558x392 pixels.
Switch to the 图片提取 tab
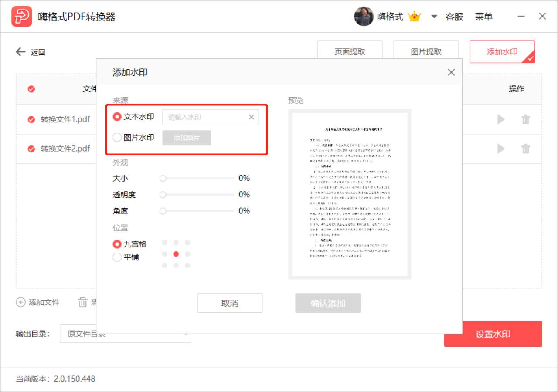[x=426, y=51]
